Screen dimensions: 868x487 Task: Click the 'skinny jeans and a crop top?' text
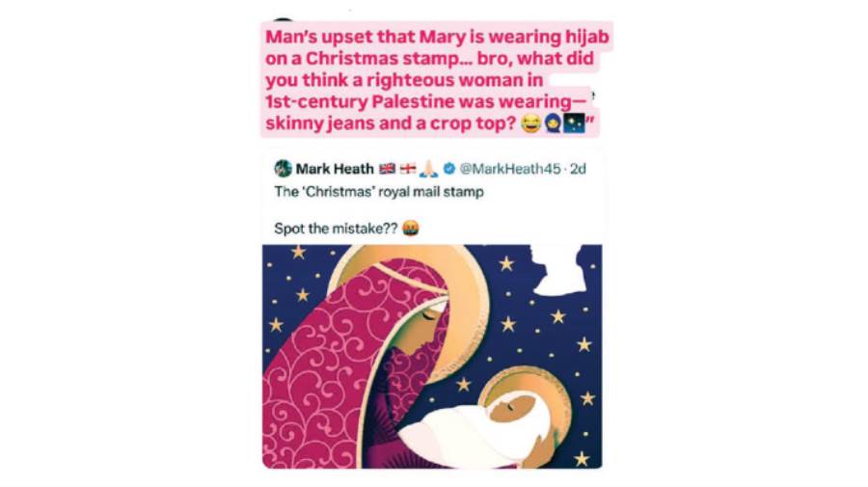tap(391, 122)
